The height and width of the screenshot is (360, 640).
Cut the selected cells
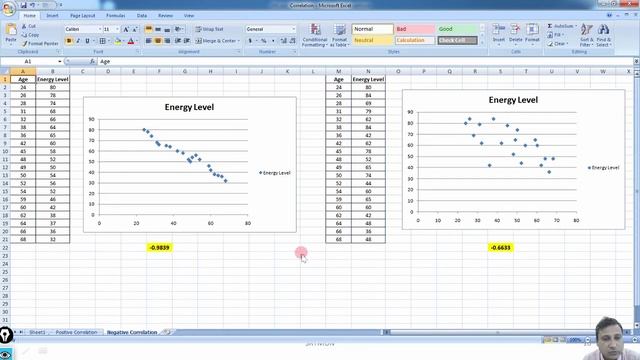click(29, 26)
